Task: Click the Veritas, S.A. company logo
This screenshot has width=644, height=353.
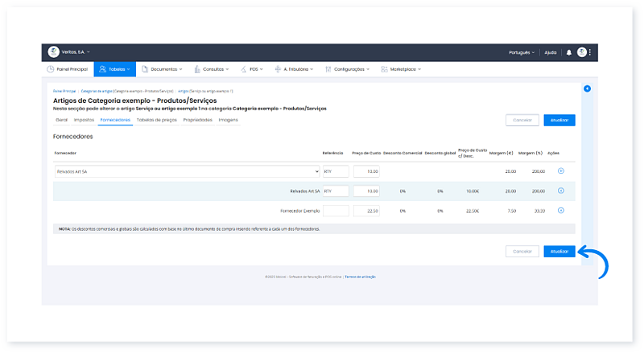Action: (54, 52)
